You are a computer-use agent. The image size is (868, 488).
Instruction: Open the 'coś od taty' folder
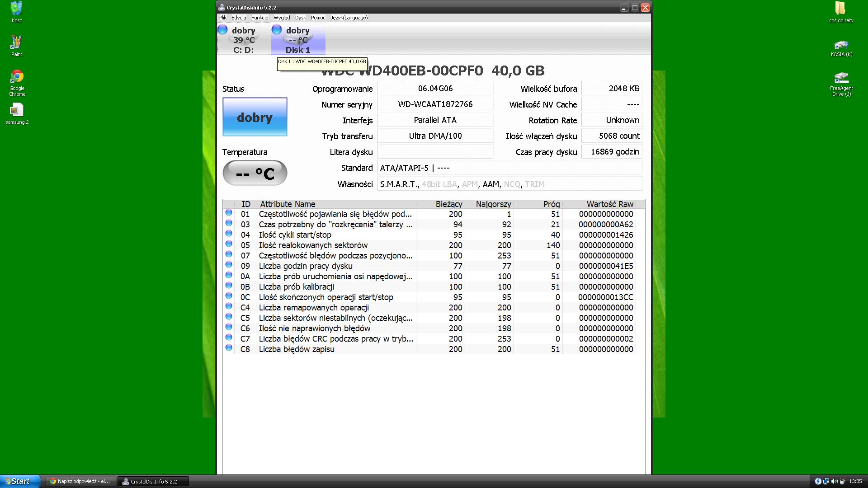click(x=841, y=12)
